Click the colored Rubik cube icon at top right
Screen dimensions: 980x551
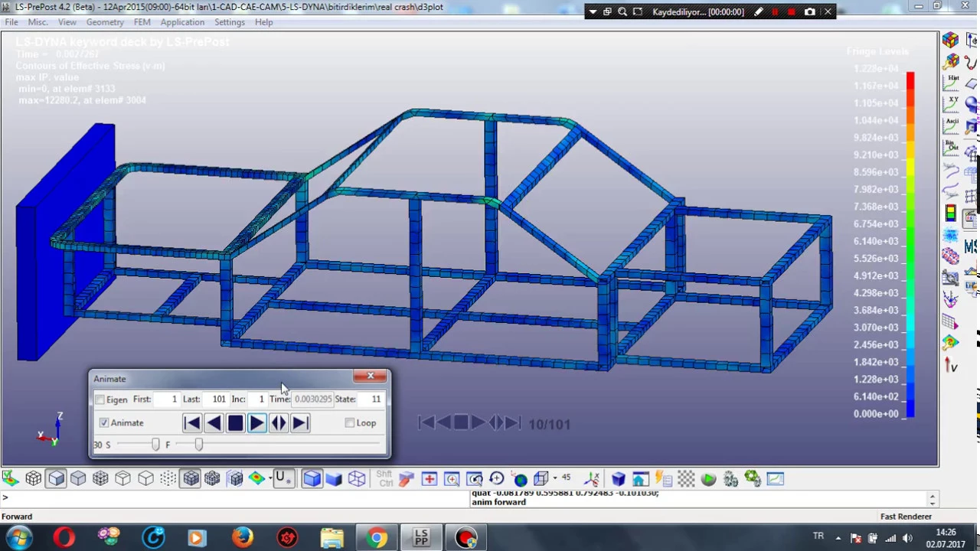951,39
